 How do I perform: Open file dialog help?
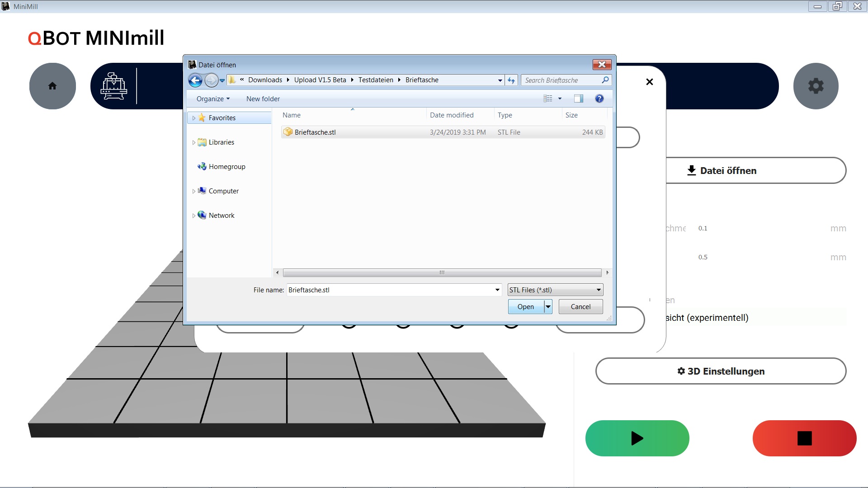click(x=599, y=99)
